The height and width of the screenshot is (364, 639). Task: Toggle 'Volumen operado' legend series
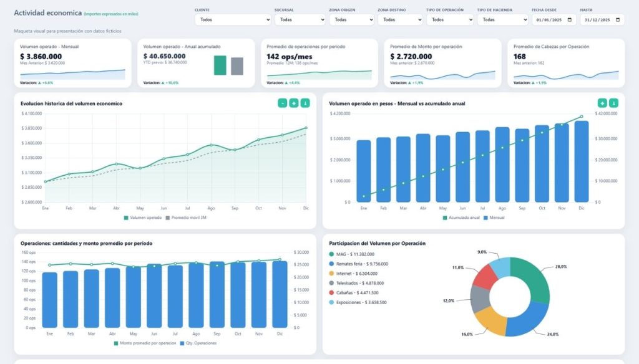pos(144,218)
